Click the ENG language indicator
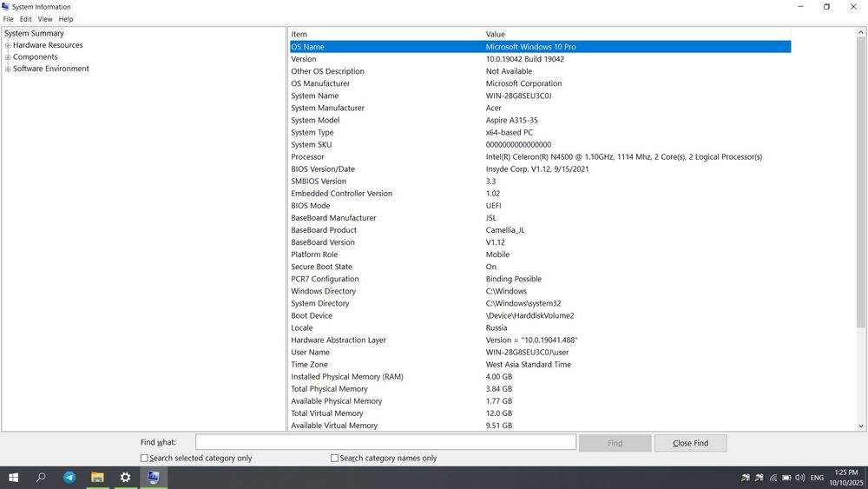The width and height of the screenshot is (868, 489). click(x=817, y=478)
